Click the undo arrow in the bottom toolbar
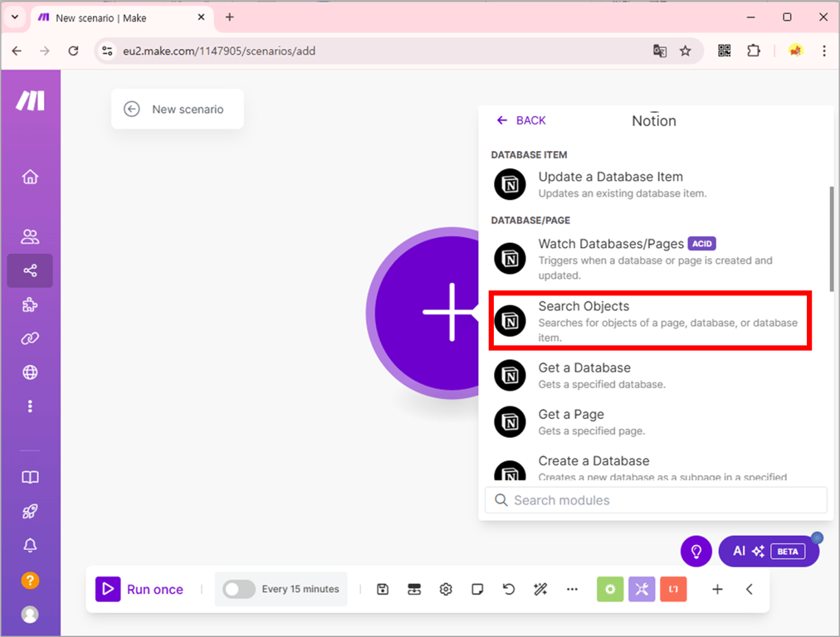 point(509,589)
